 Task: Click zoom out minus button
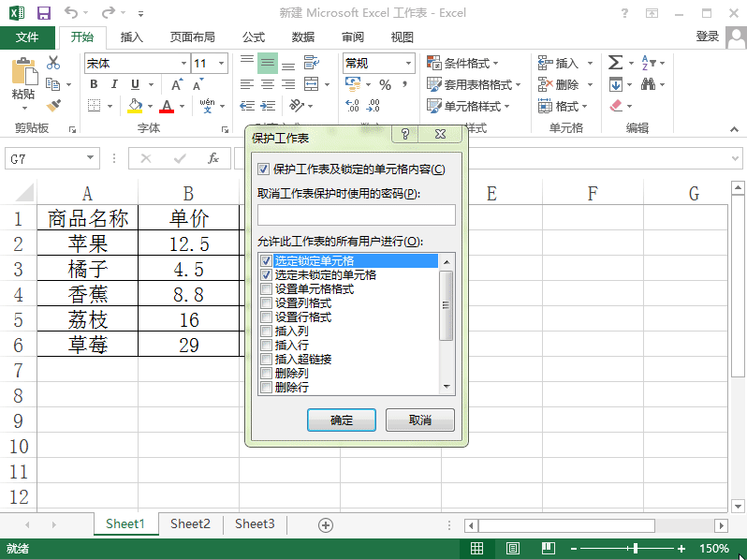click(574, 549)
